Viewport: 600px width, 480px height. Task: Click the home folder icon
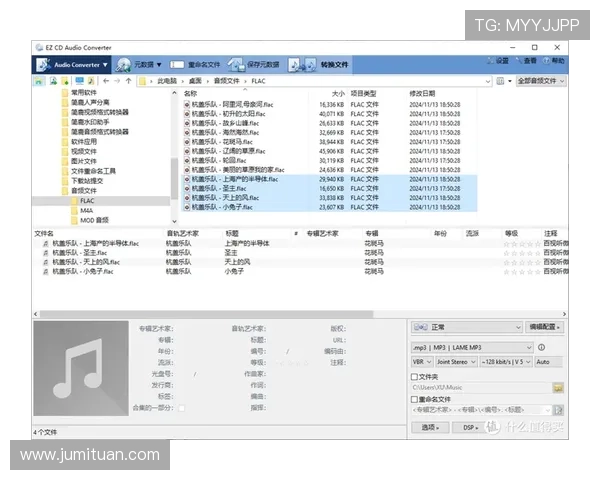(39, 81)
